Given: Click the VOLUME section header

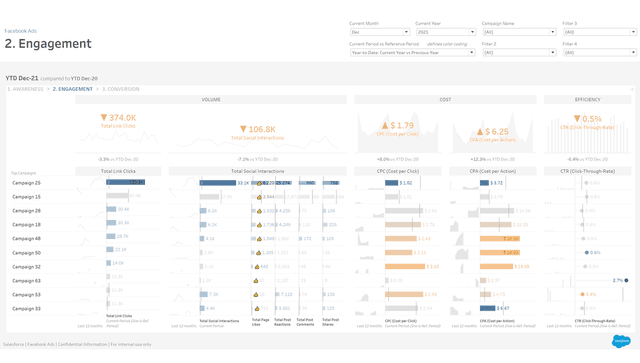Looking at the screenshot, I should pyautogui.click(x=211, y=100).
